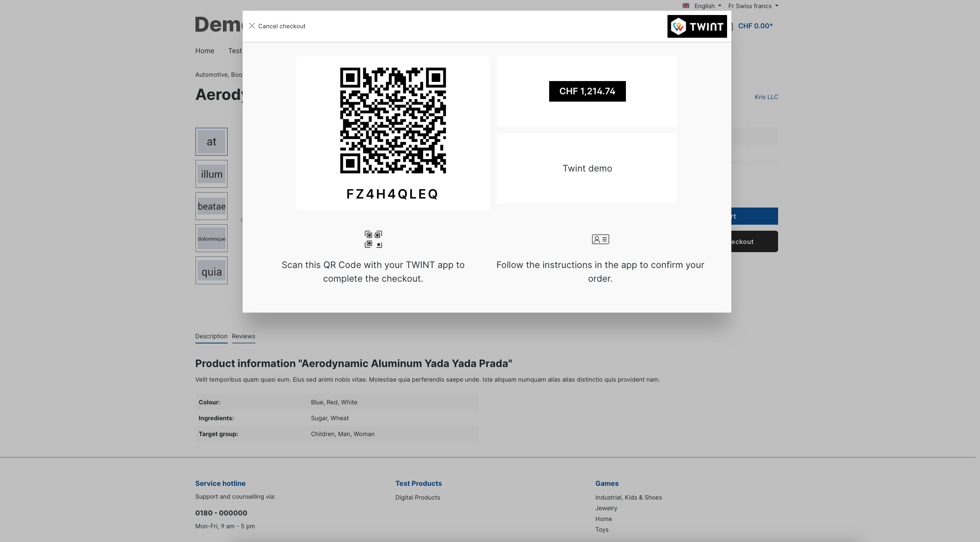Click the Service hotline heading

point(220,483)
